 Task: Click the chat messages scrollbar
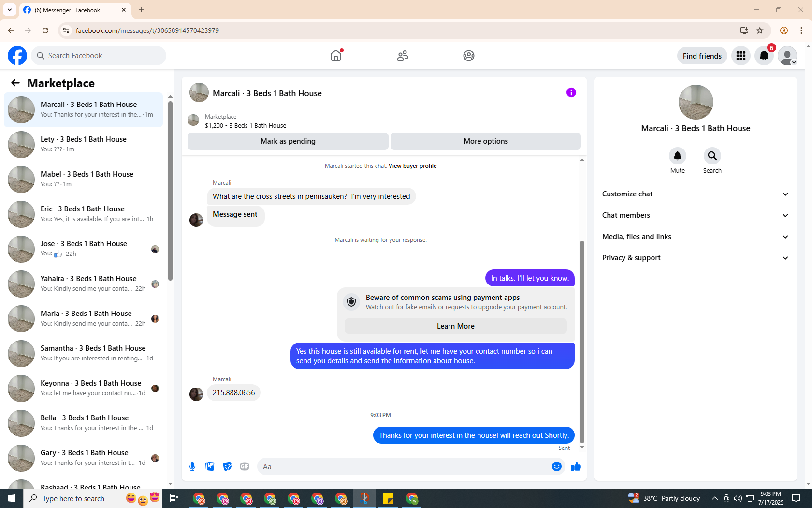click(x=582, y=342)
